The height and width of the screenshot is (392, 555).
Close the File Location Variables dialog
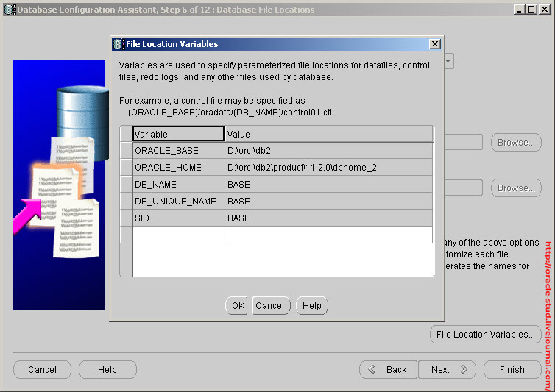point(435,44)
